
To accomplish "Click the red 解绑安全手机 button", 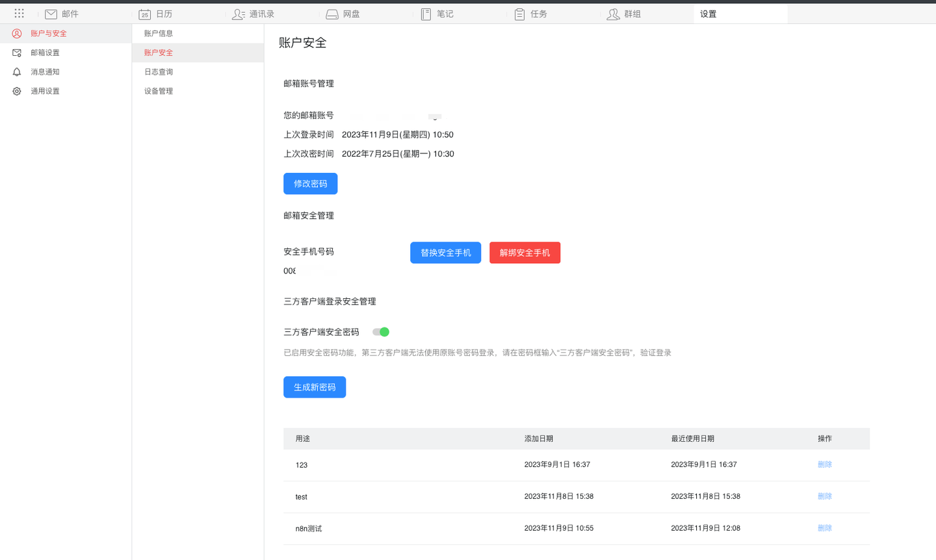I will point(525,253).
